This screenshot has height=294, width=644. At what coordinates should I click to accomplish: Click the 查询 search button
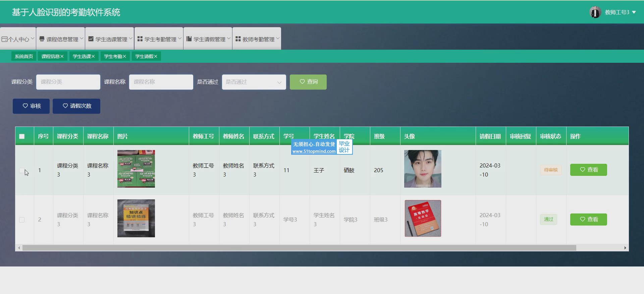(308, 82)
